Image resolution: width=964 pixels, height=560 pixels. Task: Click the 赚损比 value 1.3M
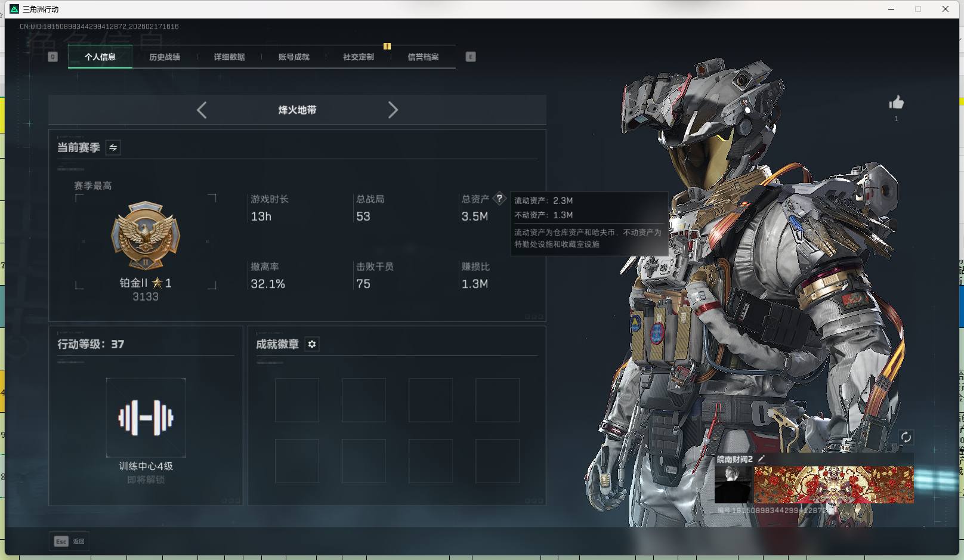point(475,284)
